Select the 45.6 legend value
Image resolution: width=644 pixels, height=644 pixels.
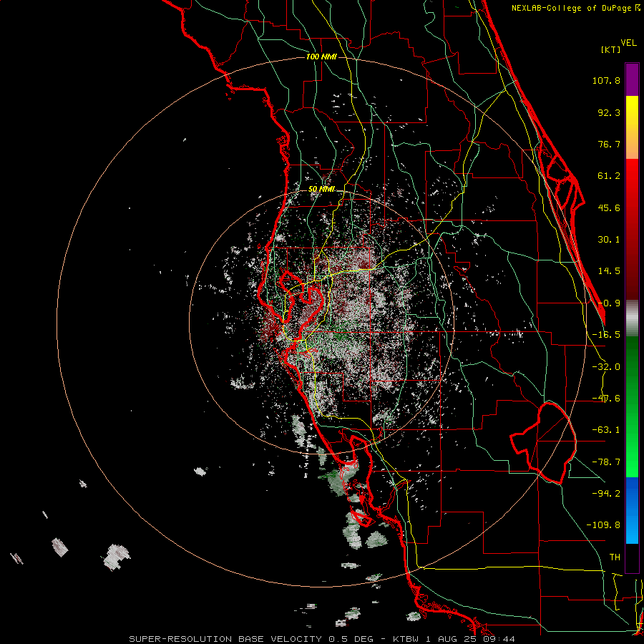(609, 208)
